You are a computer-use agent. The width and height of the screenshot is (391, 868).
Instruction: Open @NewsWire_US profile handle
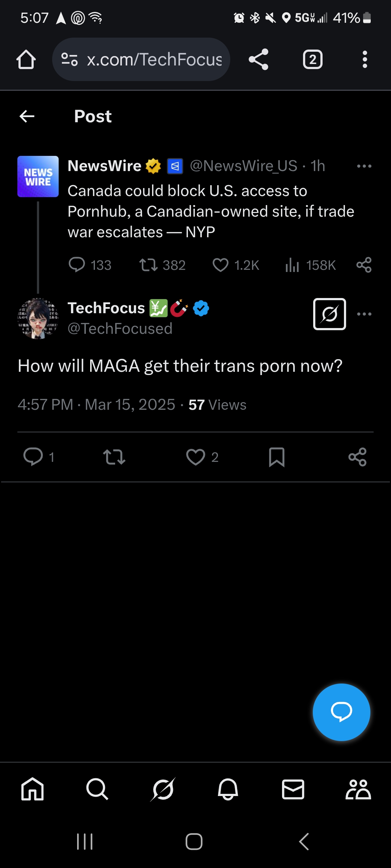pos(244,166)
